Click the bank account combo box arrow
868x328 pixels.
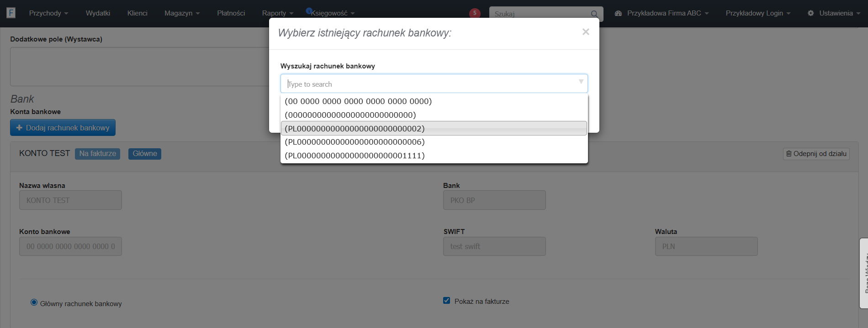(581, 82)
